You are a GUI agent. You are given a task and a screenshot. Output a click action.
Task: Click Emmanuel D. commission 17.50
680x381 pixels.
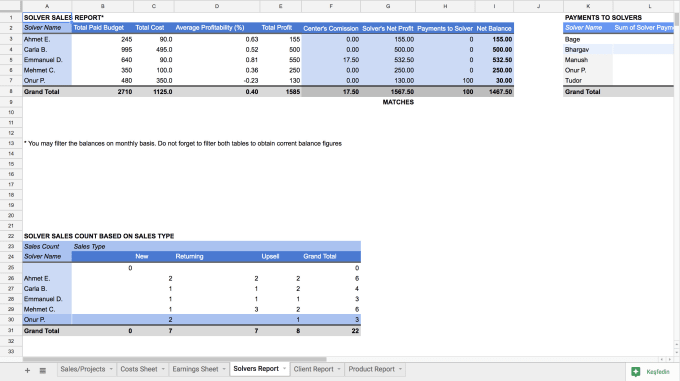tap(331, 60)
